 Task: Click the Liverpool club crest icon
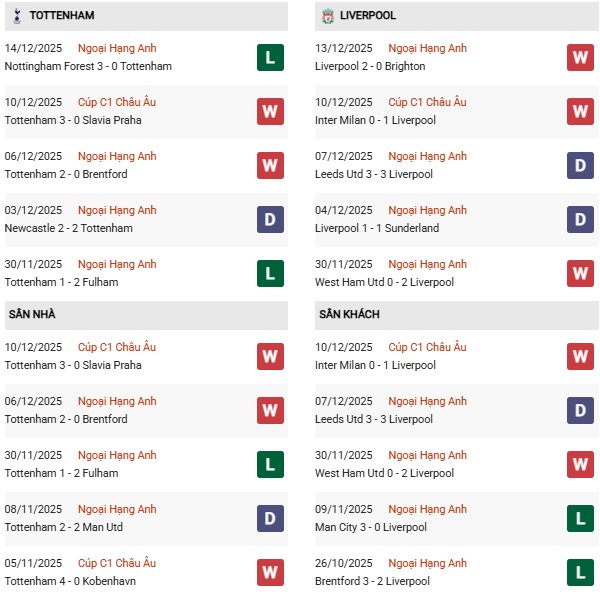pyautogui.click(x=327, y=15)
